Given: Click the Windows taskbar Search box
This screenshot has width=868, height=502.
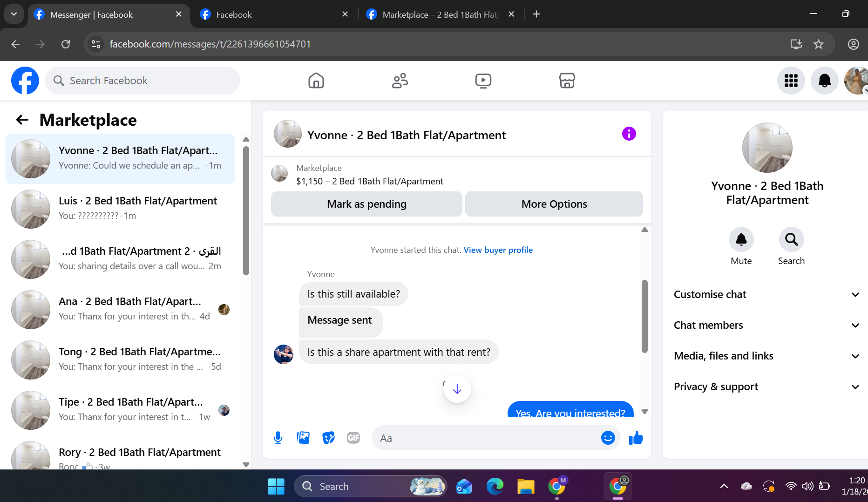Looking at the screenshot, I should click(x=371, y=486).
